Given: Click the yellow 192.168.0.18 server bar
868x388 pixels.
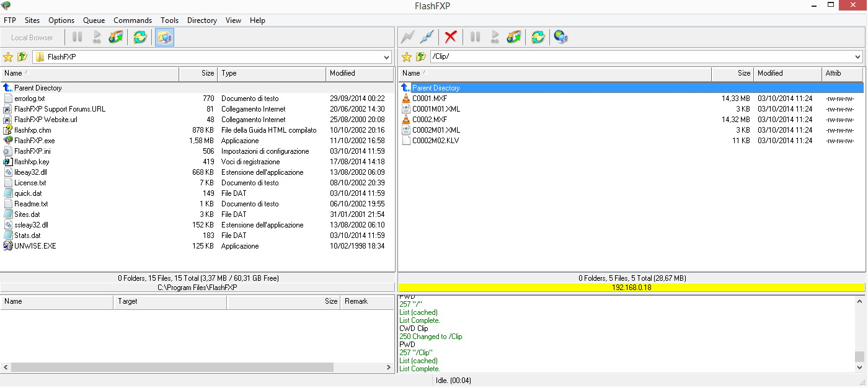Looking at the screenshot, I should (x=631, y=288).
